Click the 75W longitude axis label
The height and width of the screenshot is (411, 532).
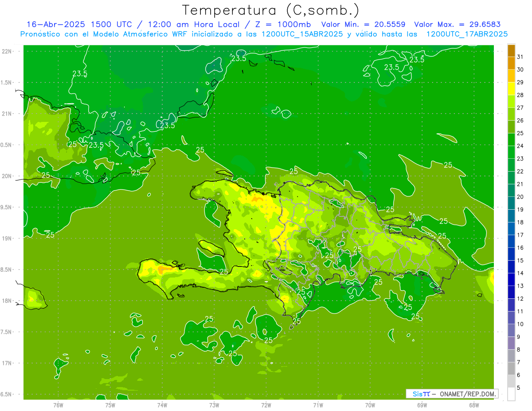[x=110, y=405]
